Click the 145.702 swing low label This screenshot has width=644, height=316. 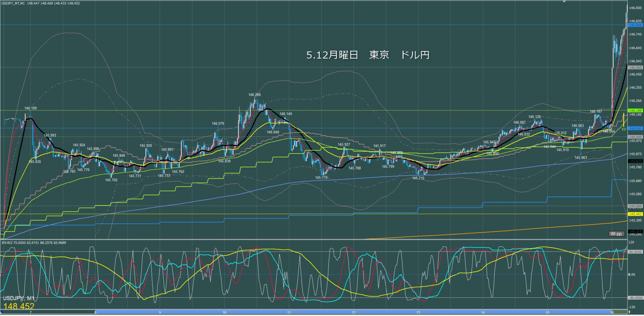click(x=111, y=180)
